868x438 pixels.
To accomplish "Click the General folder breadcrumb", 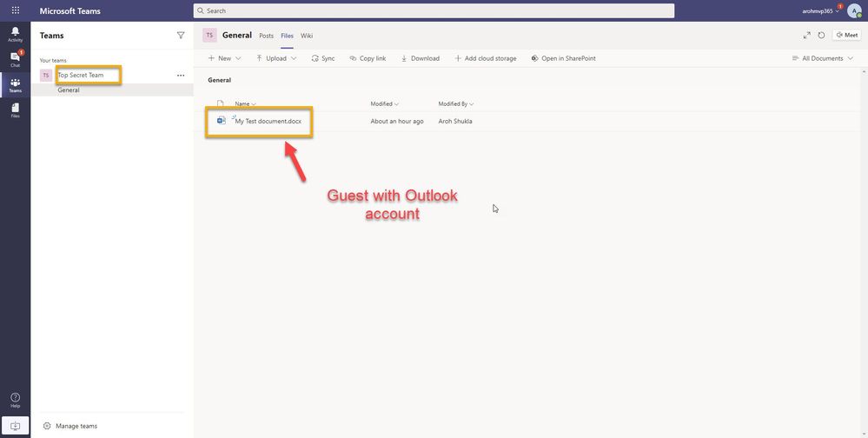I will [x=219, y=80].
